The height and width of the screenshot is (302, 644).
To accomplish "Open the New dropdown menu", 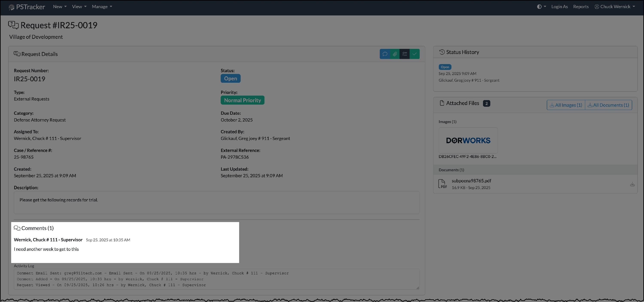I will point(60,7).
